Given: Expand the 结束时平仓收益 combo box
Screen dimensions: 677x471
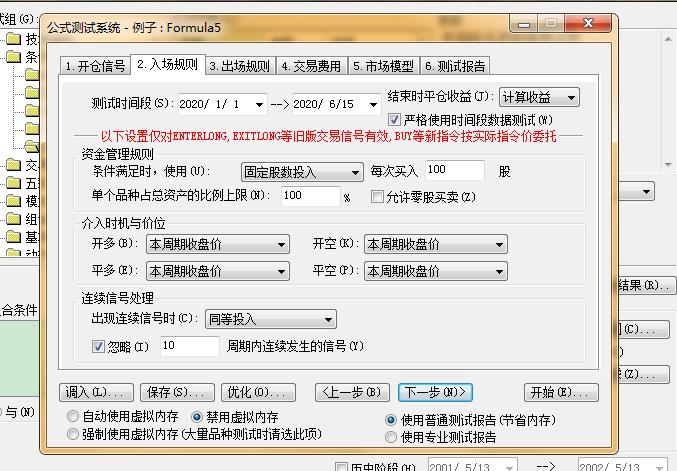Looking at the screenshot, I should click(x=539, y=98).
